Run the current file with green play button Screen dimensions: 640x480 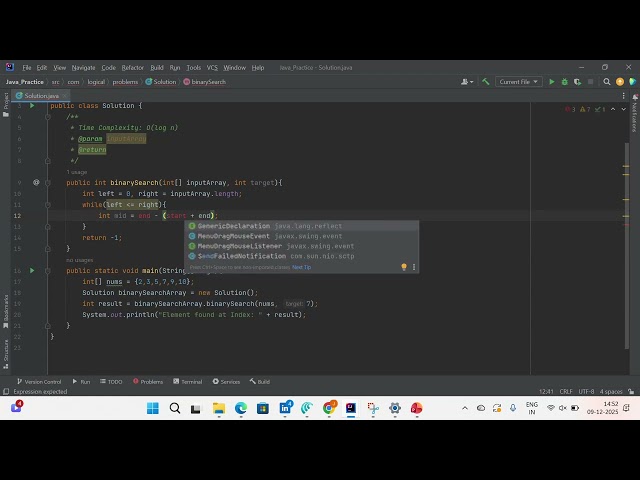coord(552,82)
